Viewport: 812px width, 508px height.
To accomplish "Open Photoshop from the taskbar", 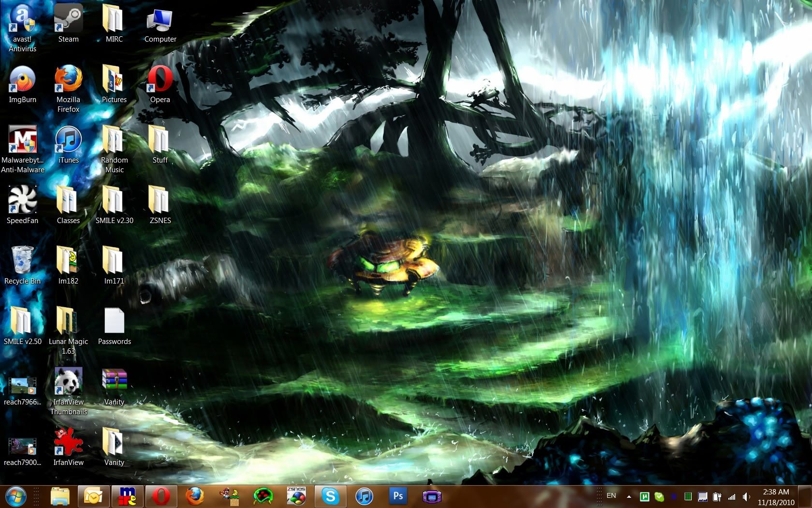I will point(398,496).
